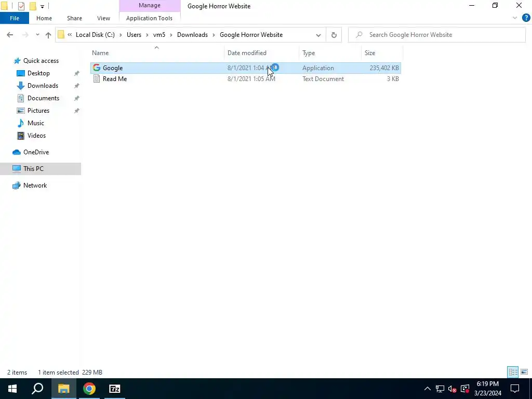
Task: Click the Manage contextual tab
Action: click(150, 5)
